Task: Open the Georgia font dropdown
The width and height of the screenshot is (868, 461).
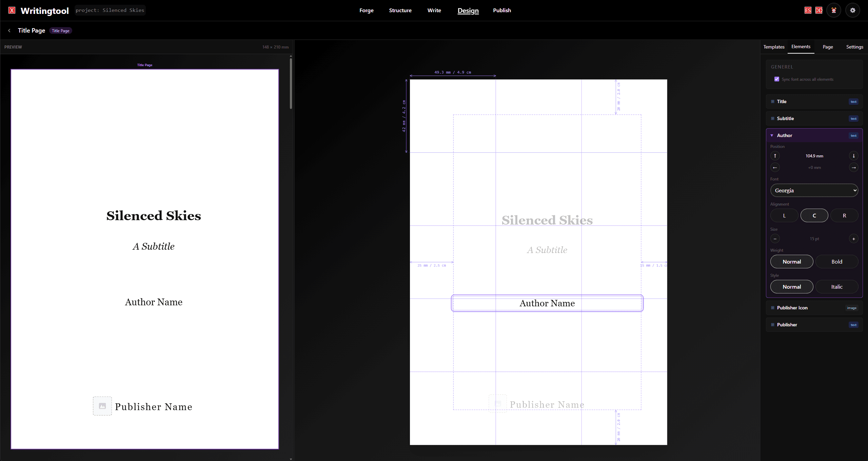Action: coord(814,190)
